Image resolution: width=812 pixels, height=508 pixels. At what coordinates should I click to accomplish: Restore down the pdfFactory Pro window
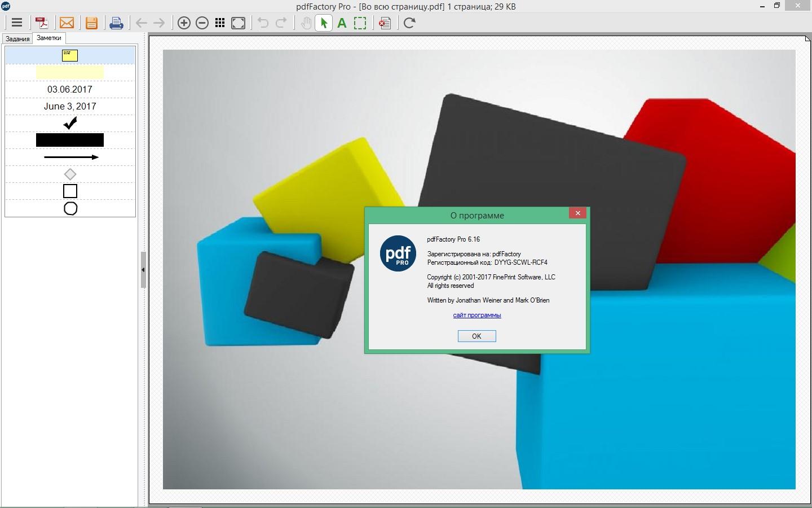coord(777,6)
